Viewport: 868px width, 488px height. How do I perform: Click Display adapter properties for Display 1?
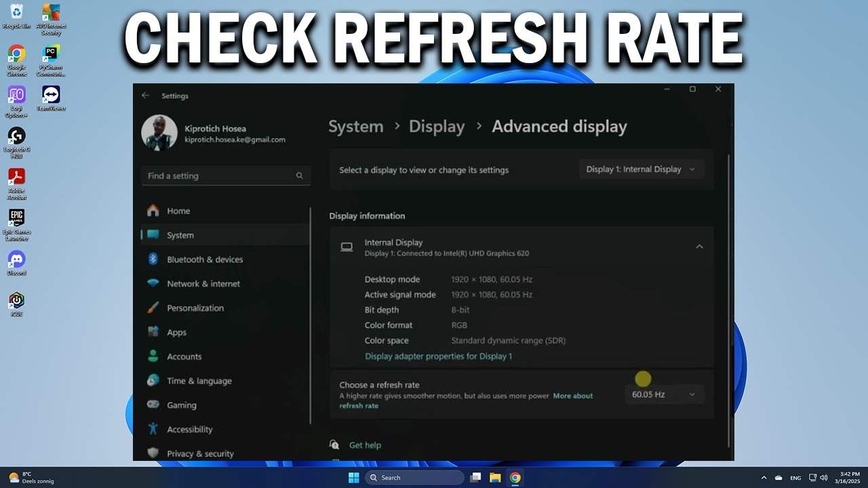coord(438,357)
